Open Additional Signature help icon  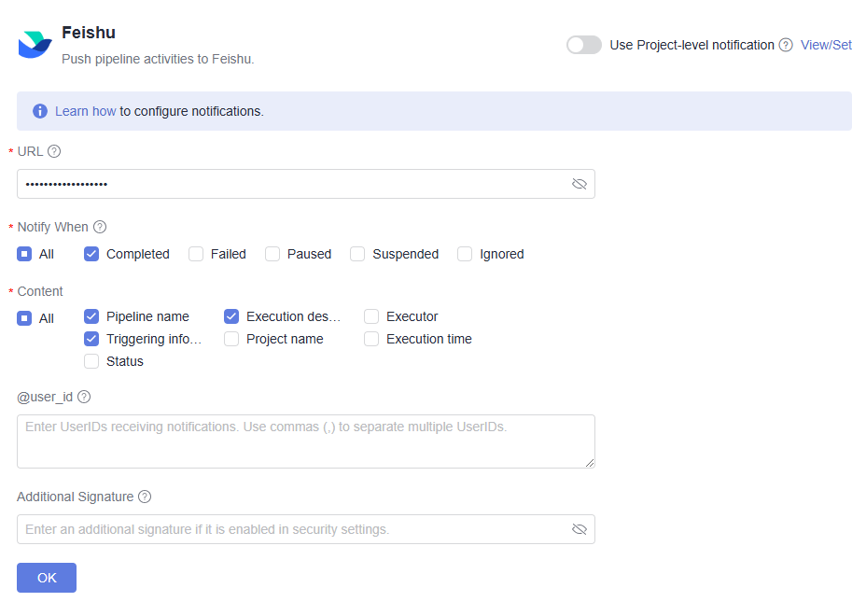click(x=145, y=497)
